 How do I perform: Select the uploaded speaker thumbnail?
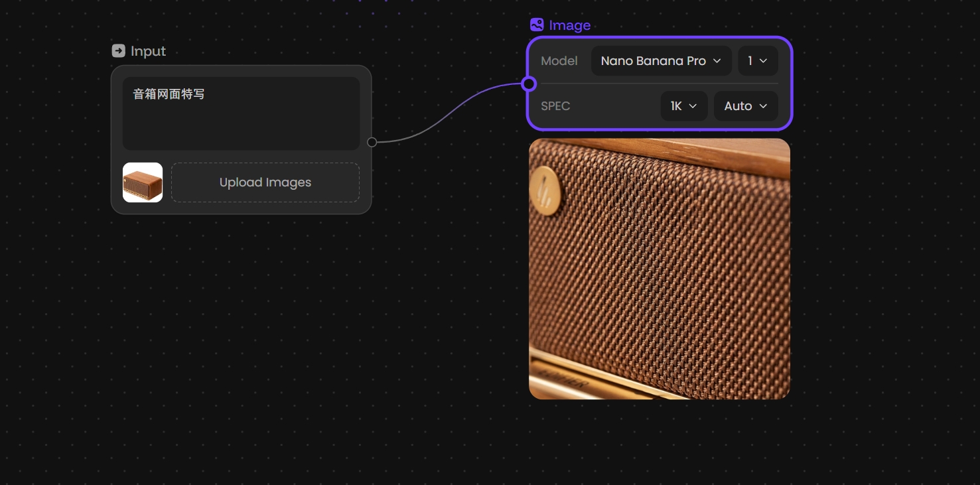[143, 182]
